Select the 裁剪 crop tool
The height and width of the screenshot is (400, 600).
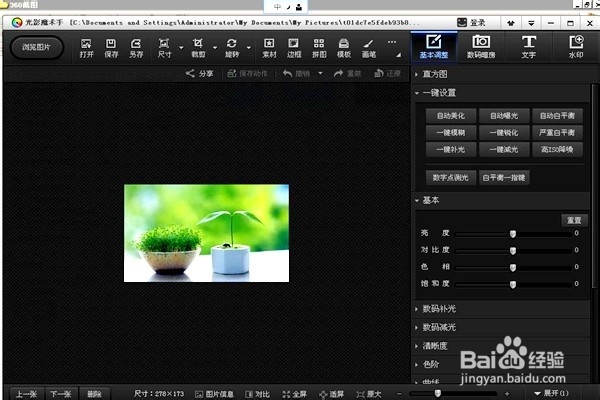[198, 48]
